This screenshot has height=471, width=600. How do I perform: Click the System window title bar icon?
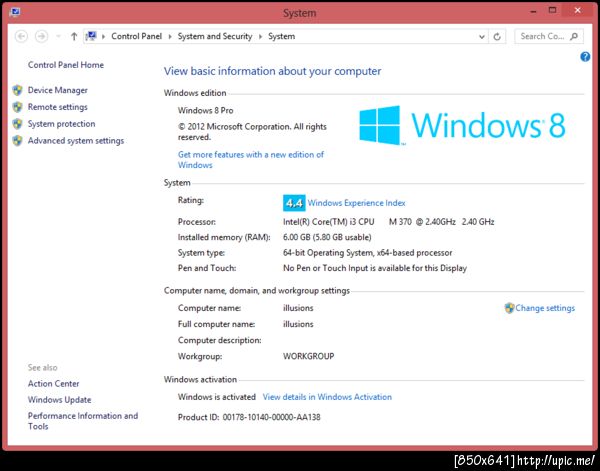[x=15, y=12]
